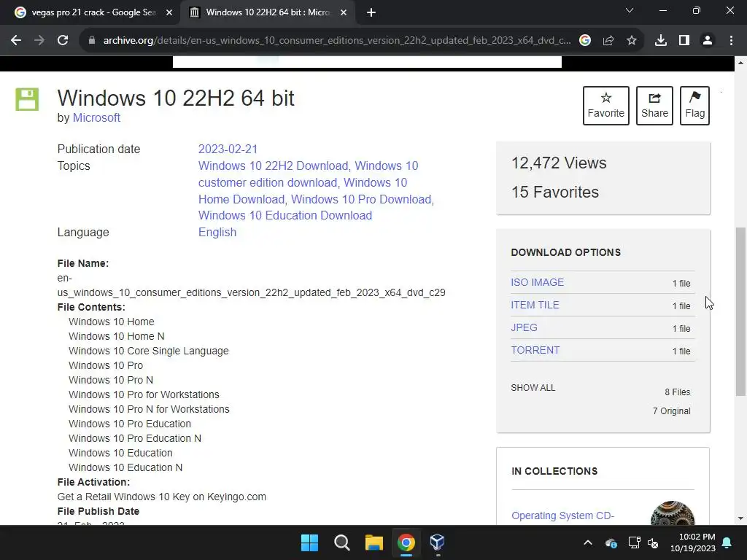Screen dimensions: 747x560
Task: Open taskbar Search
Action: (x=341, y=542)
